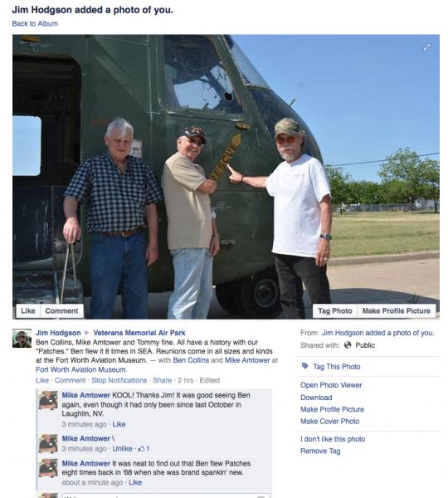Click Make Profile Picture button on photo
The width and height of the screenshot is (448, 498).
tap(397, 311)
